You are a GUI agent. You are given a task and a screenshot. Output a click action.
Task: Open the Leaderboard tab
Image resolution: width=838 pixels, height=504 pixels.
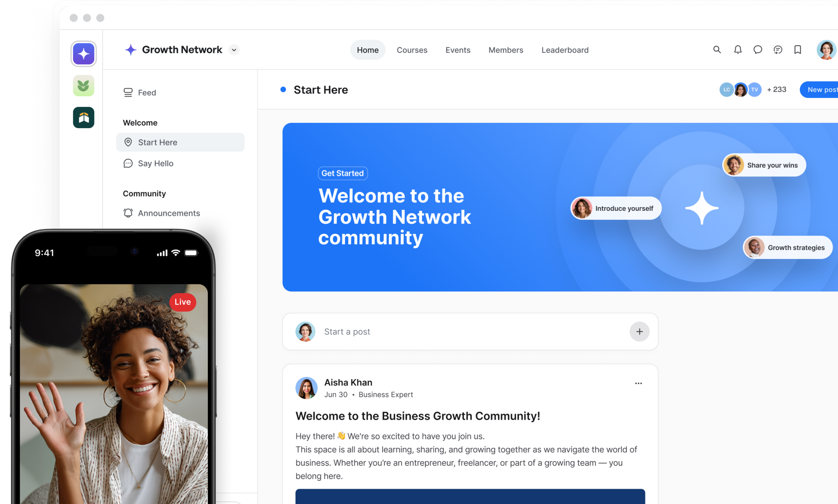click(x=565, y=50)
